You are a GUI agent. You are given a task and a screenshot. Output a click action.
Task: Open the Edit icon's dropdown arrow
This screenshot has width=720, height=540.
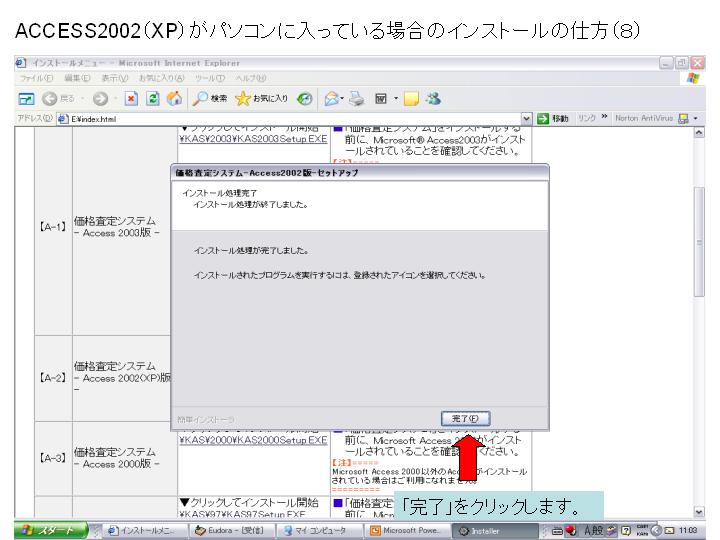395,99
